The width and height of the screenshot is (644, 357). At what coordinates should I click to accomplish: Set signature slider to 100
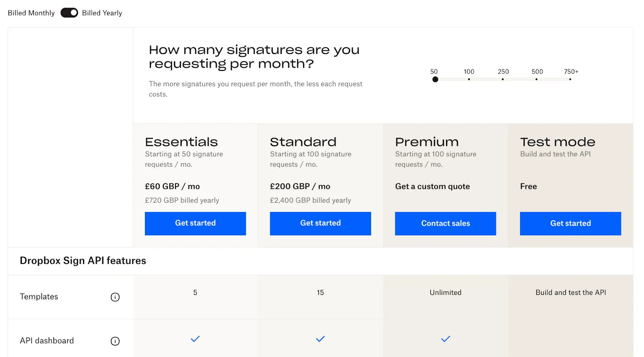point(469,79)
